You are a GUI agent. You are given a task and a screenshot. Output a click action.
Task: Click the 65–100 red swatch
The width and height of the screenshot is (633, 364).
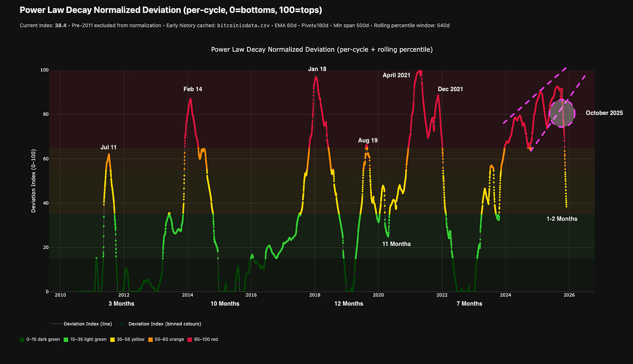coord(190,339)
